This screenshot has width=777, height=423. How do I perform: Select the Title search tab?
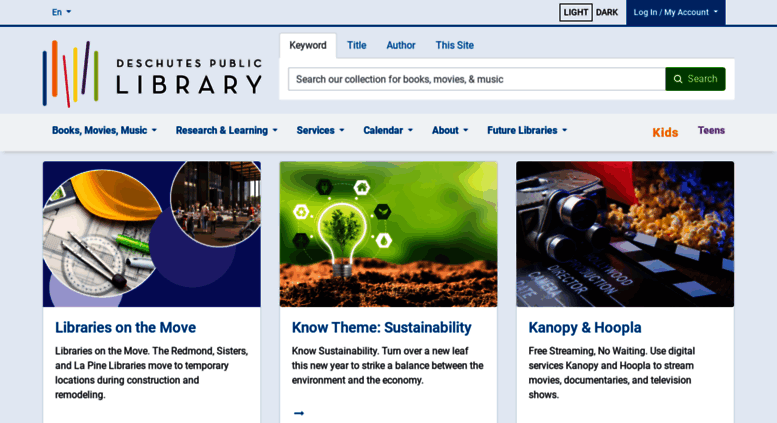[356, 46]
